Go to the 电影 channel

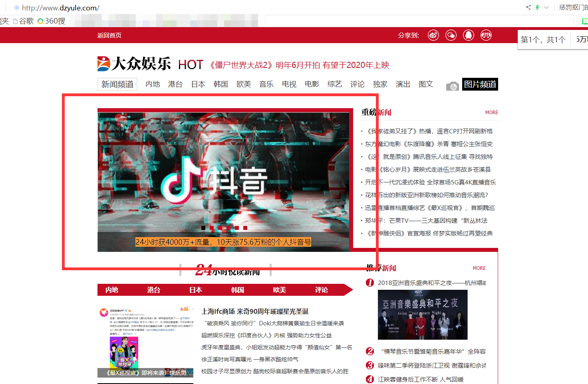click(x=312, y=84)
